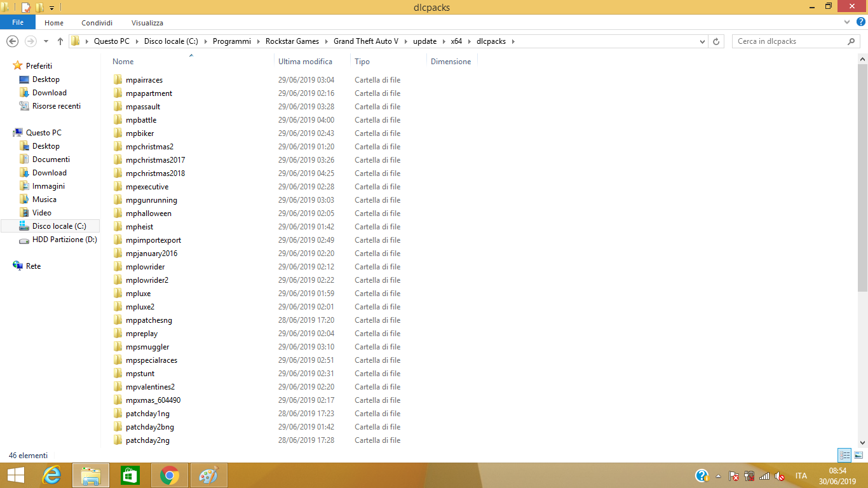Viewport: 868px width, 488px height.
Task: Select the mpbiker folder
Action: (140, 133)
